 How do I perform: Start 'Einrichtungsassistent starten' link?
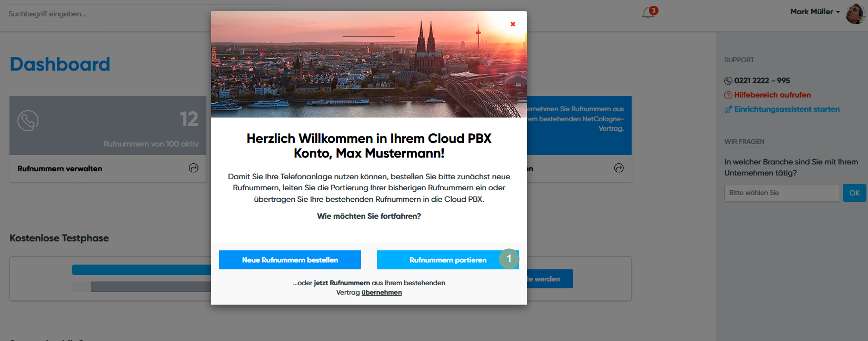787,109
